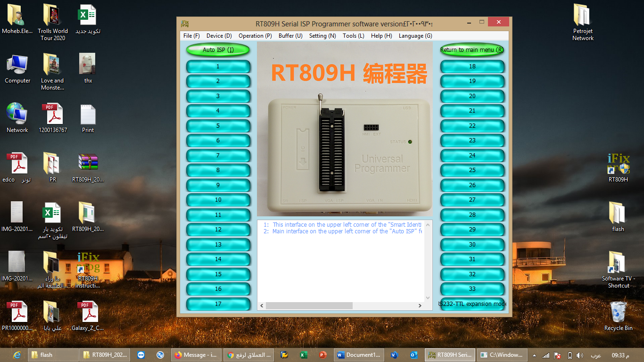Launch the RT809H iFix shortcut on the desktop
This screenshot has height=362, width=644.
click(x=618, y=168)
